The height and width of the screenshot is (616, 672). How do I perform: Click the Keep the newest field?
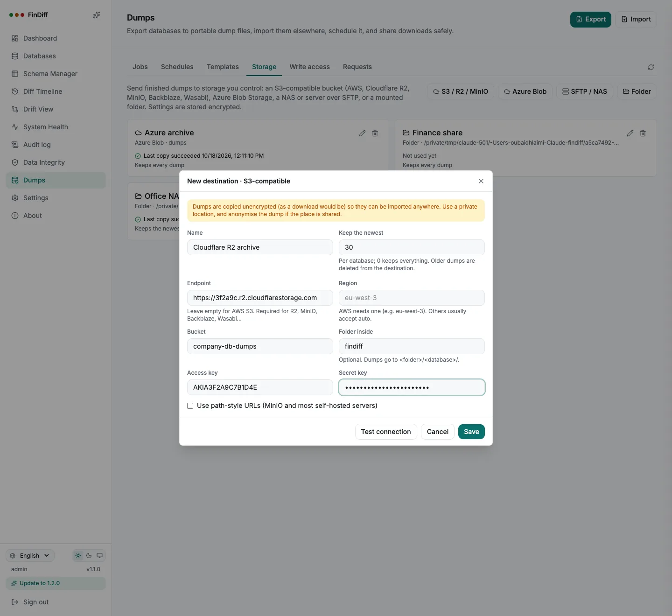tap(412, 247)
